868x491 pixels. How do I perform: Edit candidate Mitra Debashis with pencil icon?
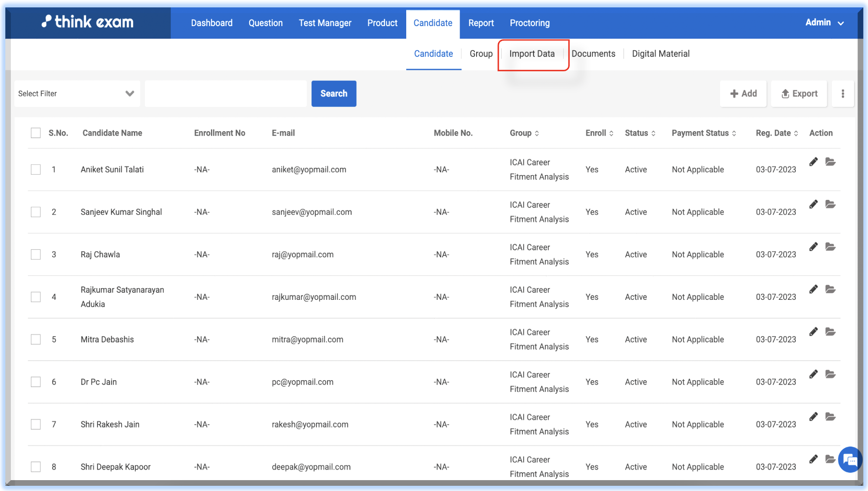813,332
